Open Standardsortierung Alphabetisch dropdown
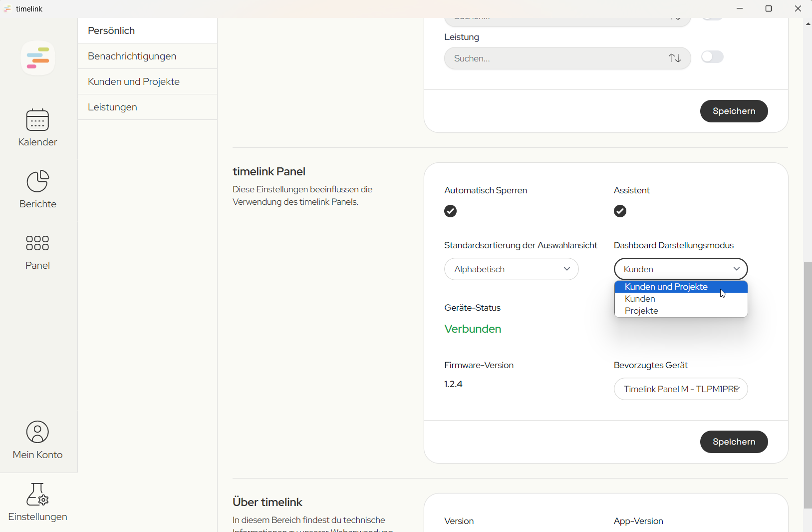Viewport: 812px width, 532px height. (x=512, y=269)
